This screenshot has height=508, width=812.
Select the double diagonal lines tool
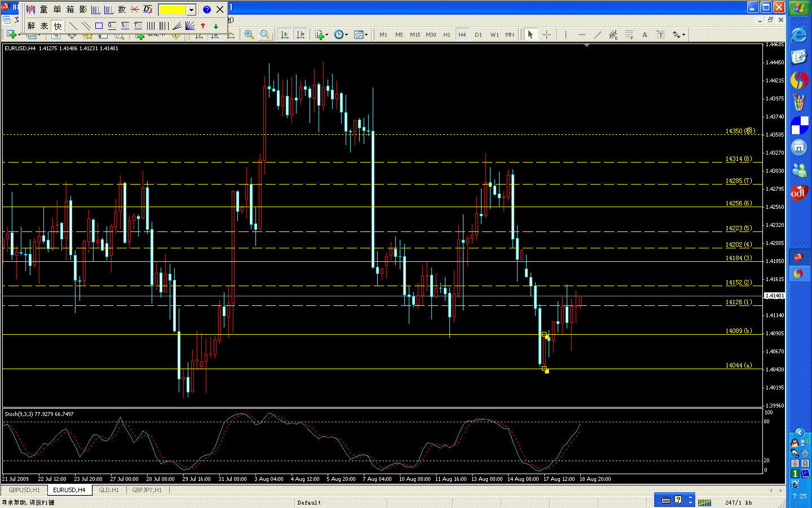pos(86,26)
